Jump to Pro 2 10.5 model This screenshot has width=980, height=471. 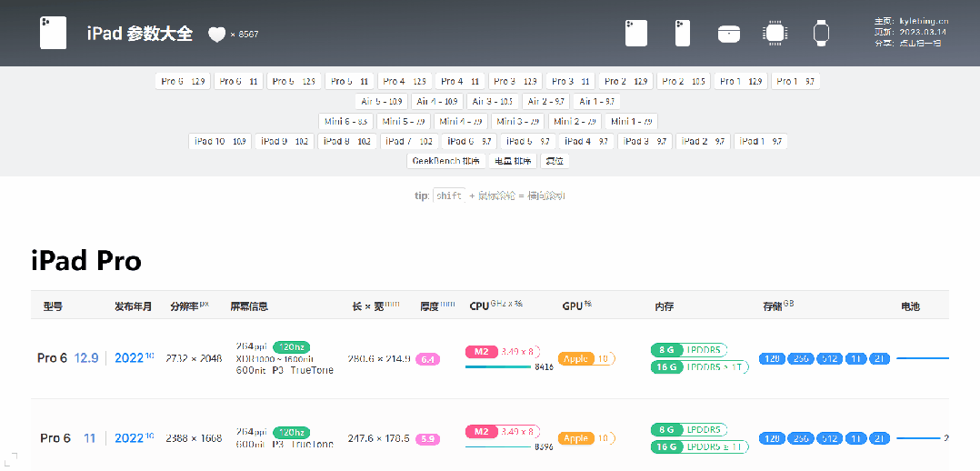pos(684,81)
